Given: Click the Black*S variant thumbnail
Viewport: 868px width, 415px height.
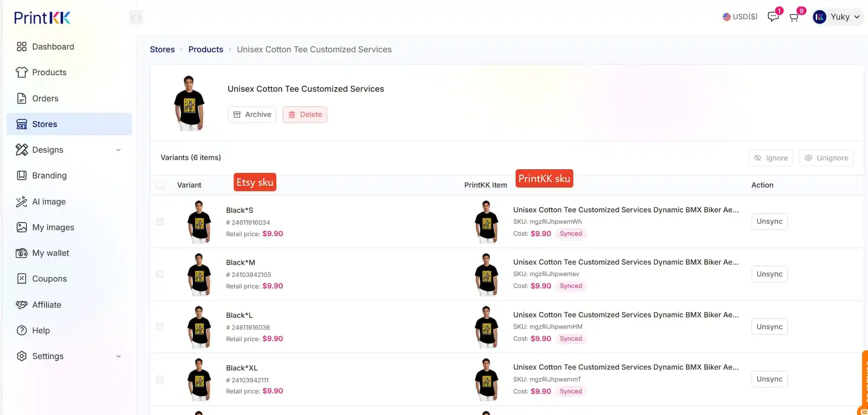Looking at the screenshot, I should coord(199,222).
